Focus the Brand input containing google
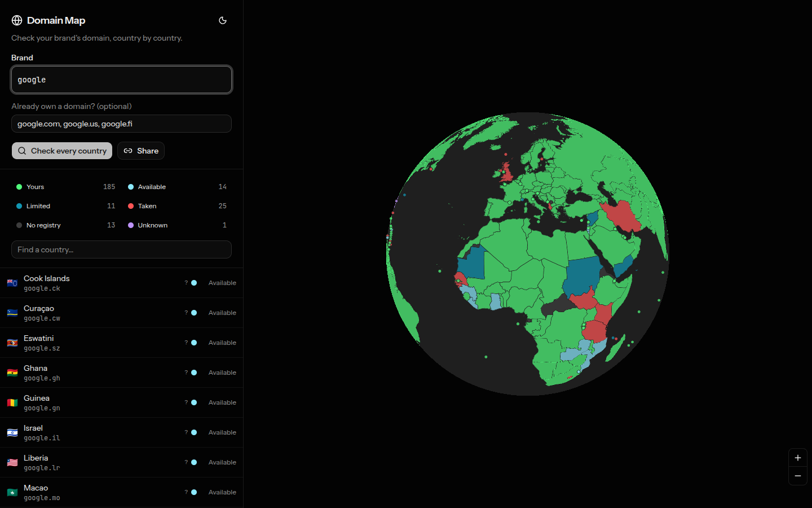The height and width of the screenshot is (508, 812). [121, 80]
